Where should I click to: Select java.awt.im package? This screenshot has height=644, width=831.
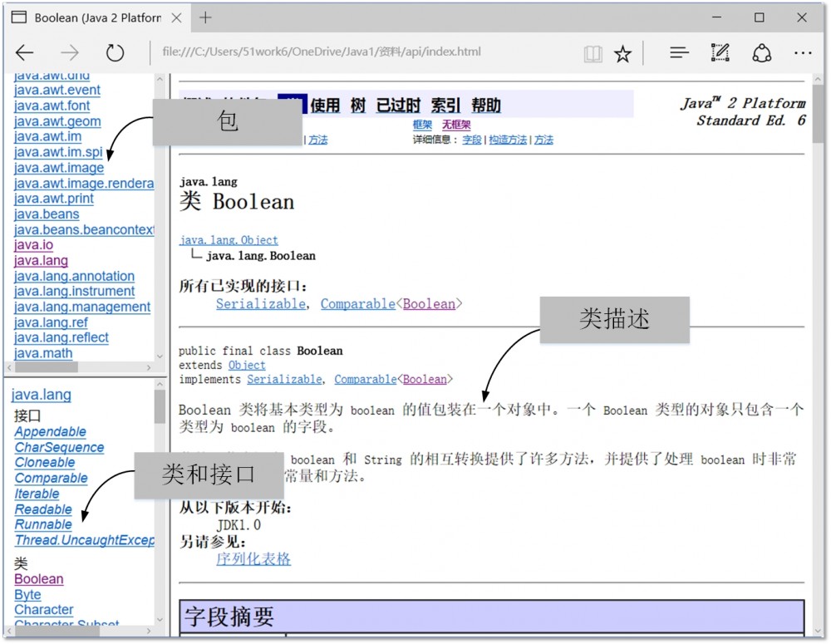click(x=47, y=137)
